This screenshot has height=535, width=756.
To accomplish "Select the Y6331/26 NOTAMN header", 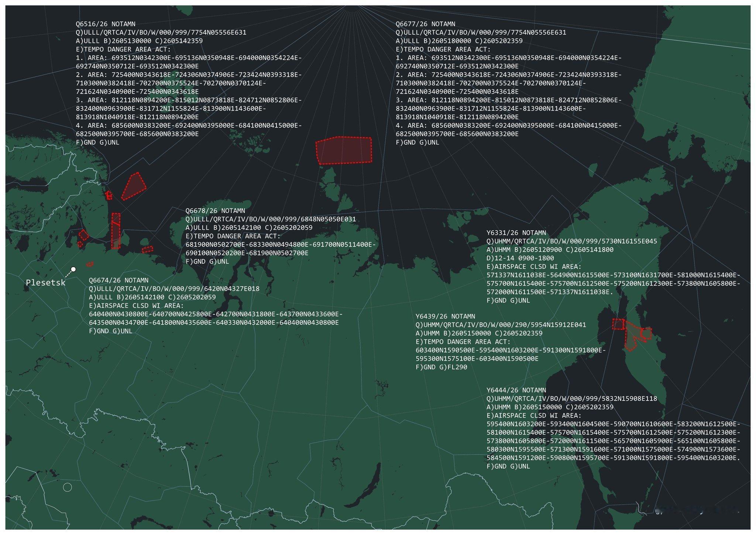I will [x=516, y=233].
